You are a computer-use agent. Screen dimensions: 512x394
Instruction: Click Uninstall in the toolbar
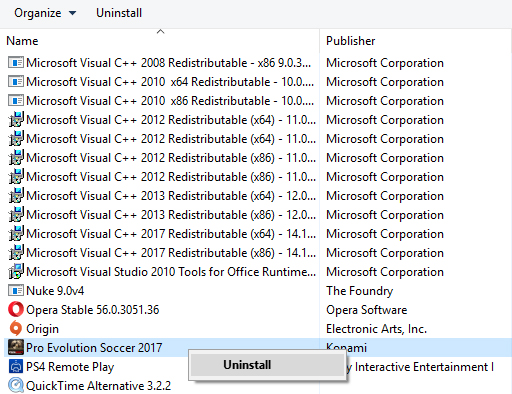click(x=119, y=13)
